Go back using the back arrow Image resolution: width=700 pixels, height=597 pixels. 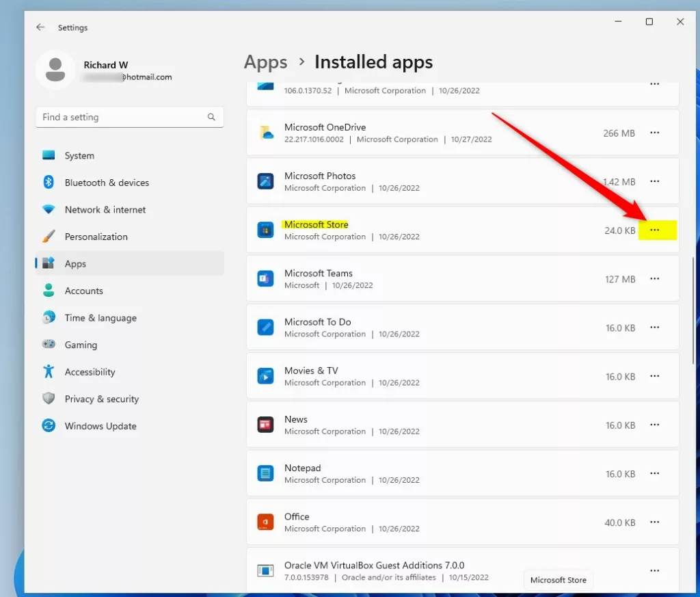point(40,27)
